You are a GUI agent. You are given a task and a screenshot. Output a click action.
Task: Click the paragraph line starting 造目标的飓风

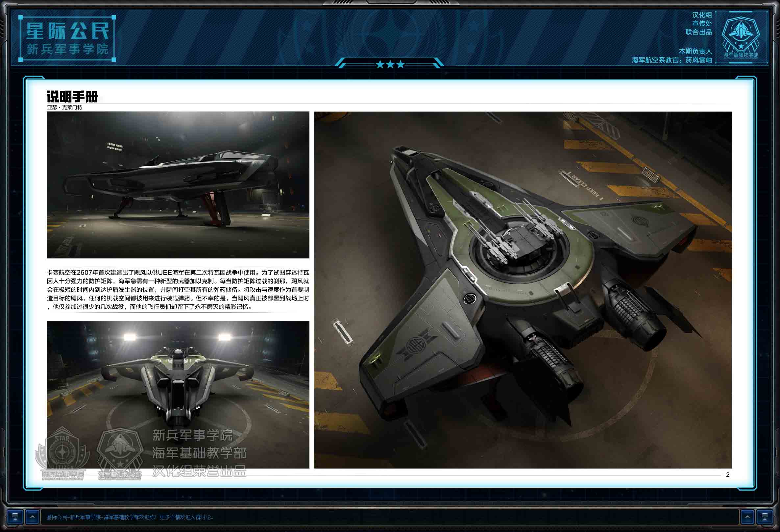(178, 298)
